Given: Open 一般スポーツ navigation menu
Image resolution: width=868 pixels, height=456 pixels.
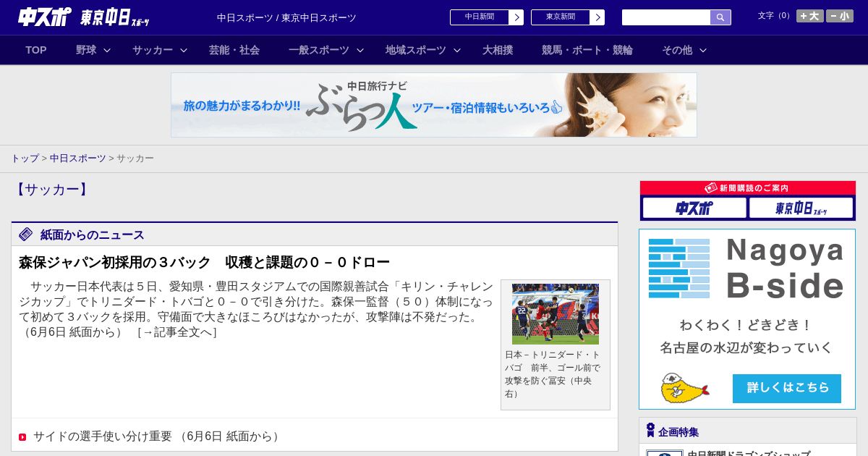Looking at the screenshot, I should coord(319,50).
